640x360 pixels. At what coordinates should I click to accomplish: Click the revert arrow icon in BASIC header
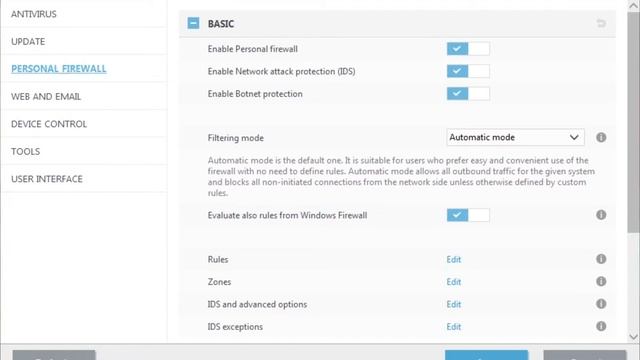click(x=601, y=23)
